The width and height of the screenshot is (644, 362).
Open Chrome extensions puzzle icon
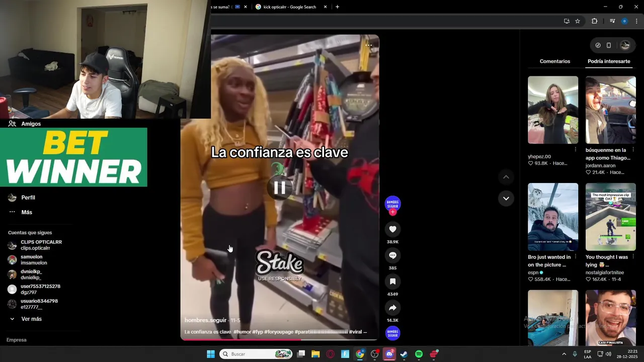[595, 21]
